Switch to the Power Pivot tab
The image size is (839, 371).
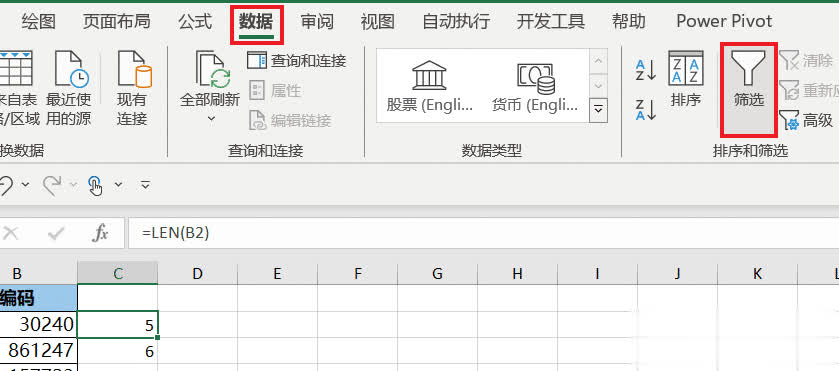[x=724, y=21]
